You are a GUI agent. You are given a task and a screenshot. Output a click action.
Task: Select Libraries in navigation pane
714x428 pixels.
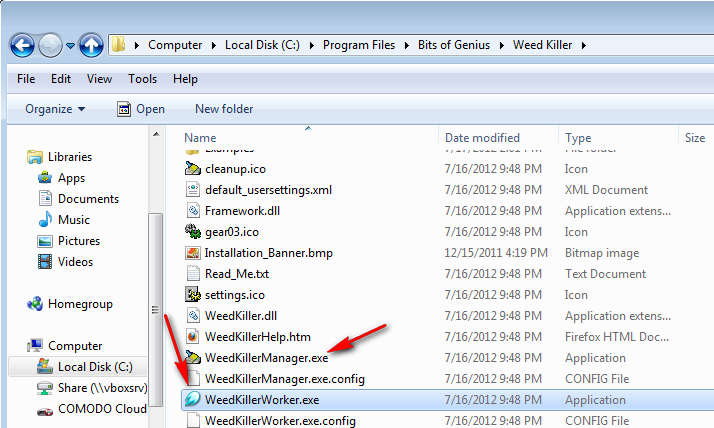pos(70,157)
